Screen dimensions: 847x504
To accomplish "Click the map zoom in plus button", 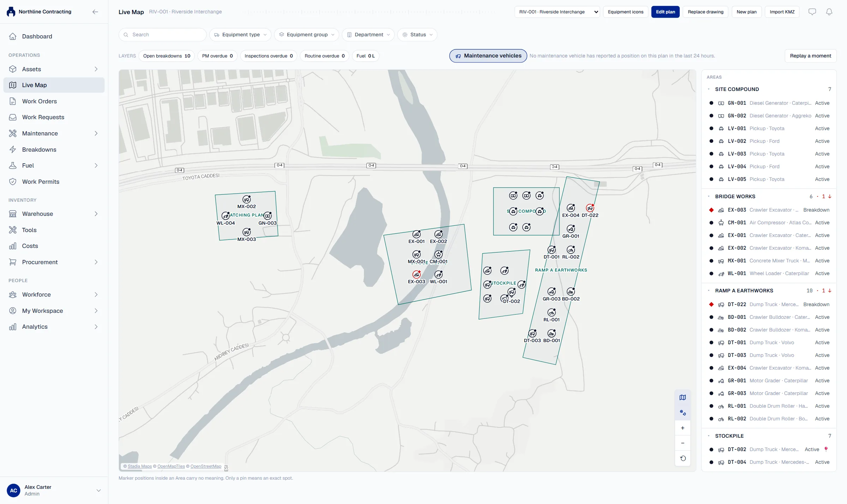I will click(683, 428).
